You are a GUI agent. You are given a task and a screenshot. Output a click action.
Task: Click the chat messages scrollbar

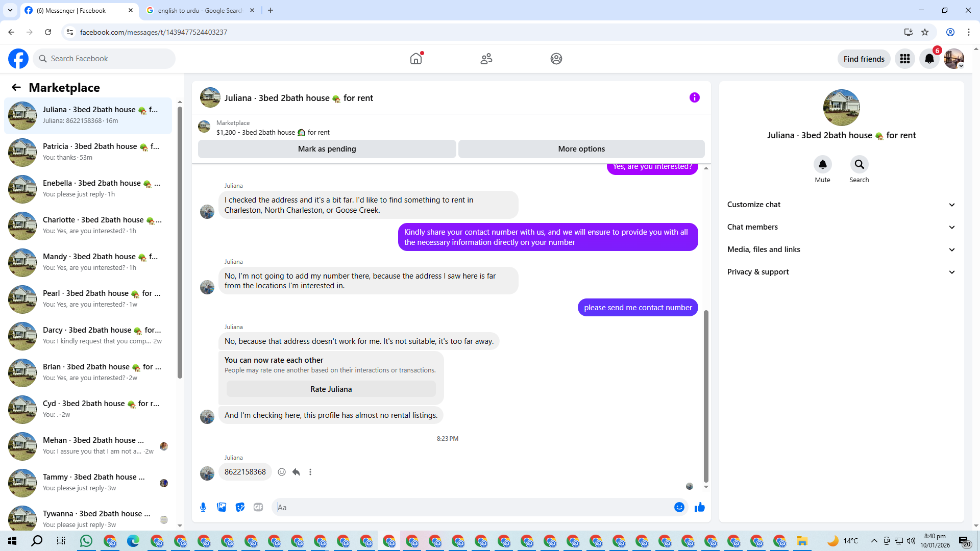pyautogui.click(x=706, y=395)
